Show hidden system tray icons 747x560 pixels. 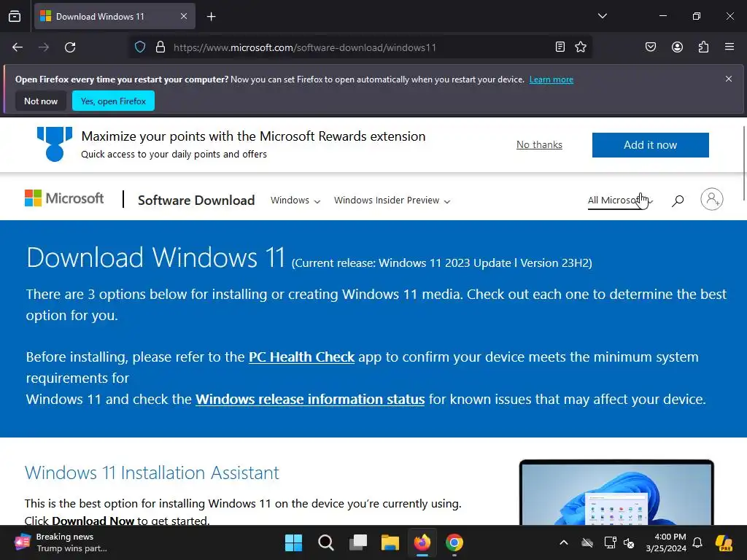(x=564, y=542)
